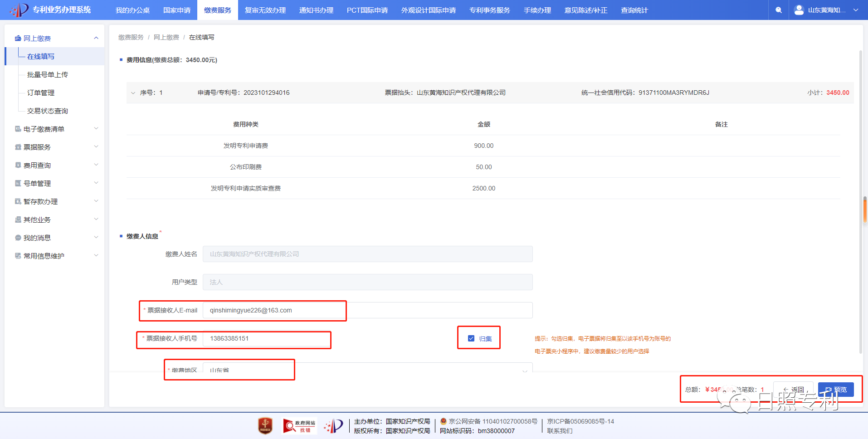Click the 号单管理 sidebar icon
This screenshot has width=868, height=439.
18,183
